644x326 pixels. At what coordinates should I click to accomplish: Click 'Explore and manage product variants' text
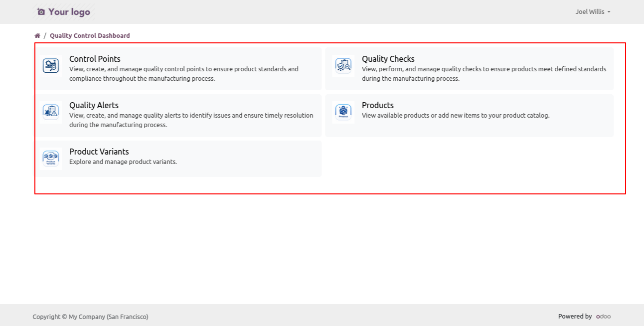click(x=123, y=162)
